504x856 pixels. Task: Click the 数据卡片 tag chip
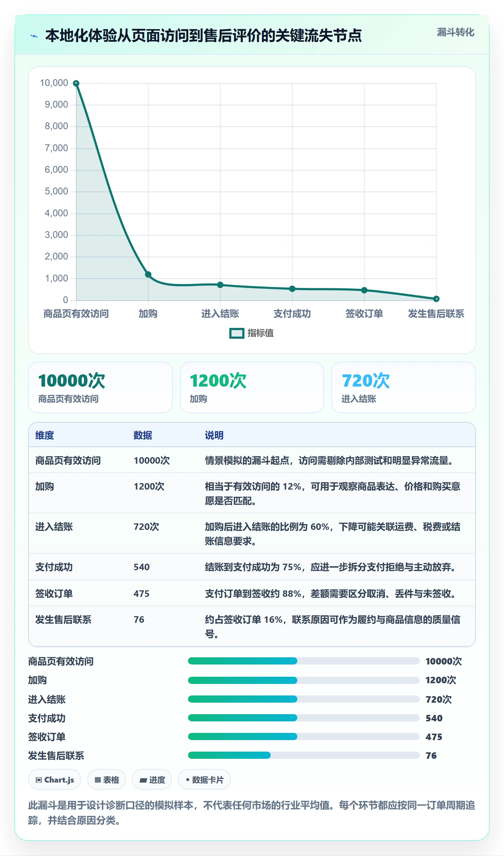click(204, 780)
